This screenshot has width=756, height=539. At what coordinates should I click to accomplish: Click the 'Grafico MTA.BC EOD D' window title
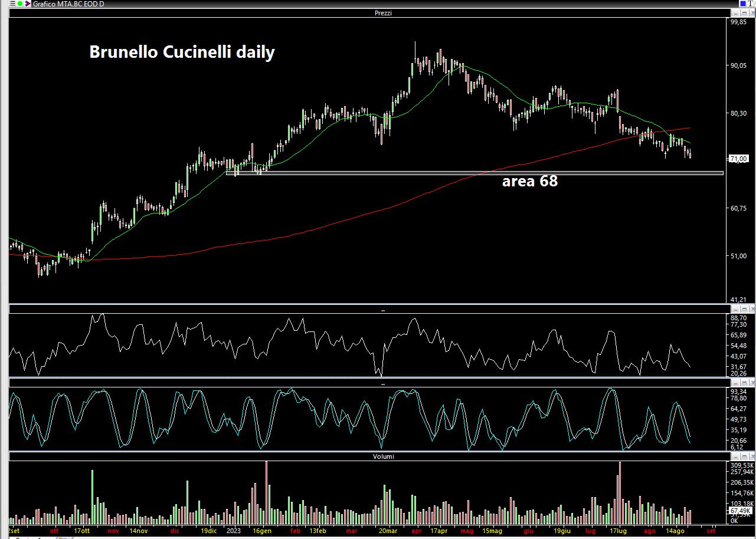click(x=68, y=4)
